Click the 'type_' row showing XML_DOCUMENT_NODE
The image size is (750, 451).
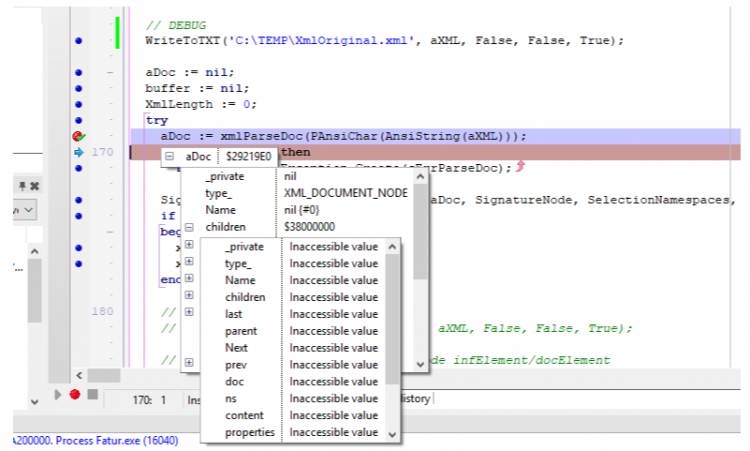point(297,193)
